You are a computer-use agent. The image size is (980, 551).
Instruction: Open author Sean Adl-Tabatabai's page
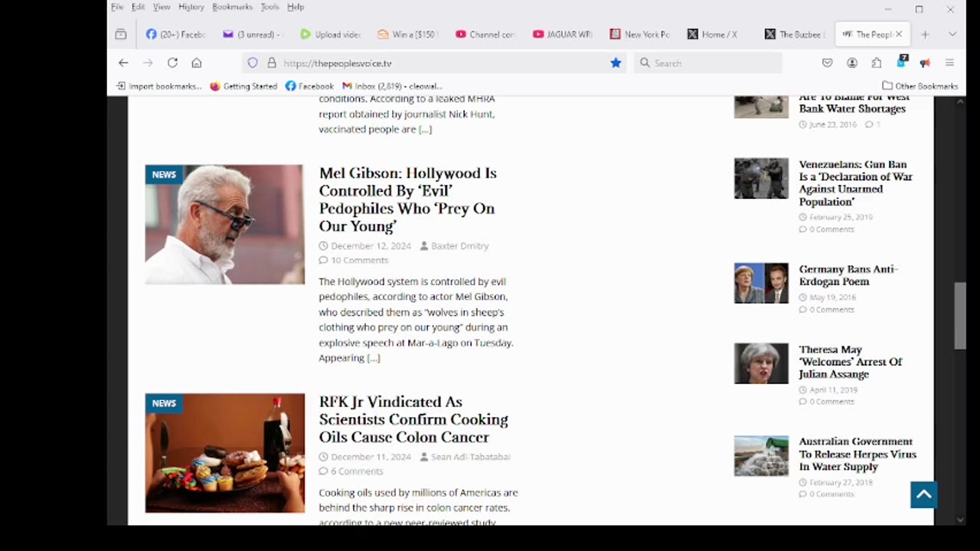(x=470, y=457)
